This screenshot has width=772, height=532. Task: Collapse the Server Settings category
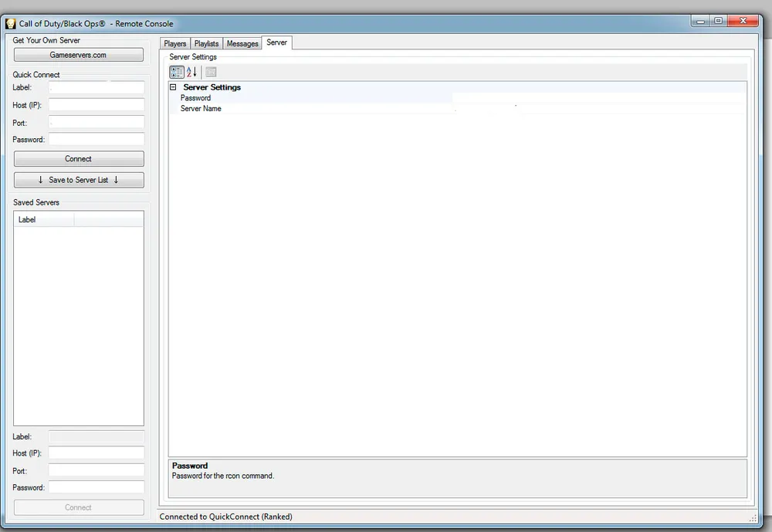[173, 87]
